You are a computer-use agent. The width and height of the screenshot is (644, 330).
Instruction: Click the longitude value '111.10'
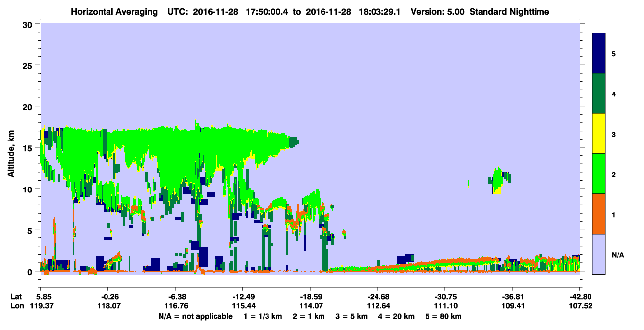[x=445, y=306]
